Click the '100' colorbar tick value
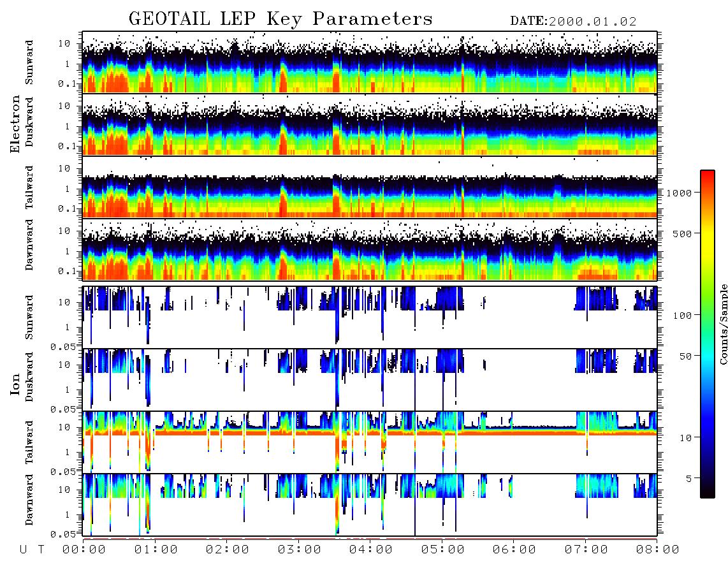Viewport: 728px width, 561px height. coord(682,316)
